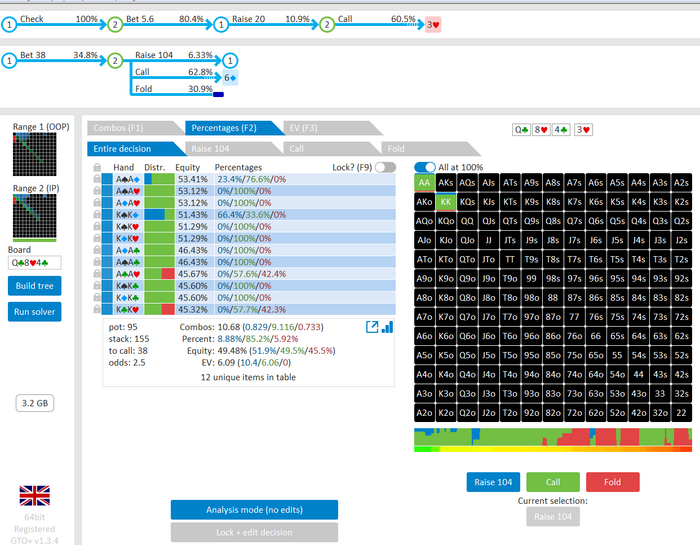Select the KK cell in hand matrix
Viewport: 700px width, 545px height.
coord(446,201)
